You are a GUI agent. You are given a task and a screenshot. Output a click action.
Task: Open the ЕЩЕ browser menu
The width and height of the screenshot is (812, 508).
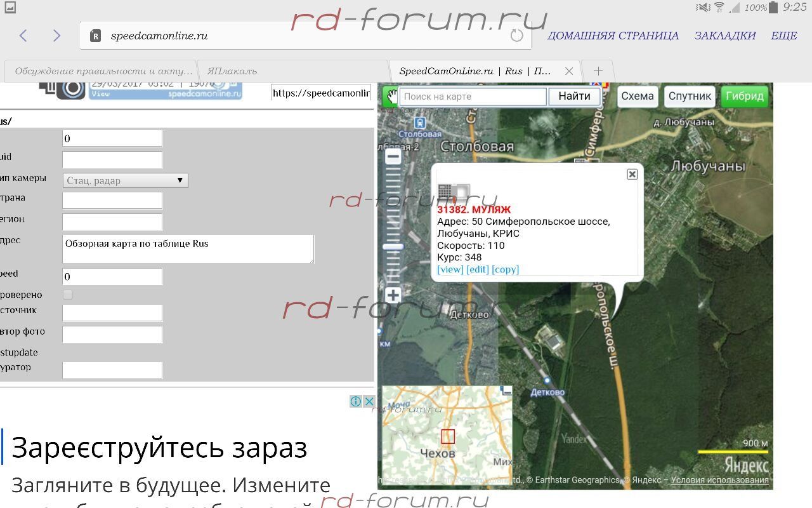click(783, 36)
